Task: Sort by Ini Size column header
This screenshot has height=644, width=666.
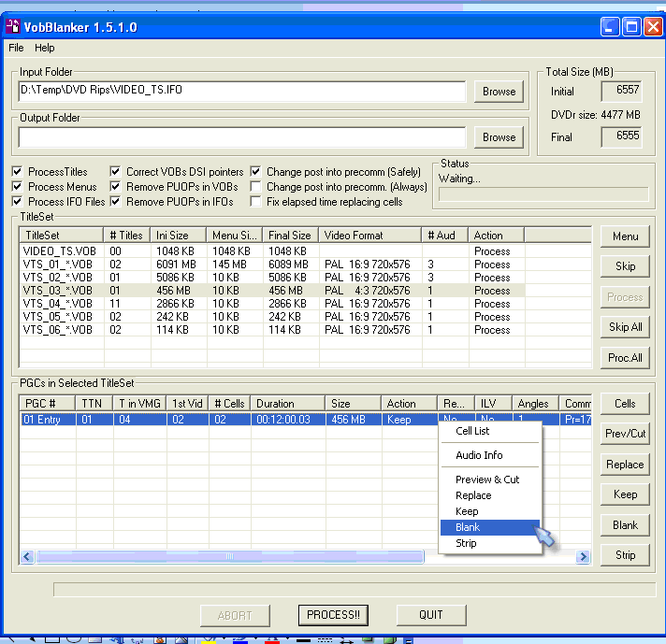Action: pyautogui.click(x=179, y=236)
